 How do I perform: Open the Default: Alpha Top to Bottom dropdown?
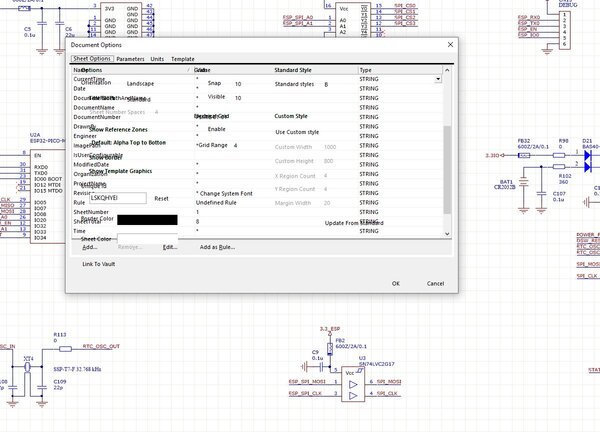[129, 143]
